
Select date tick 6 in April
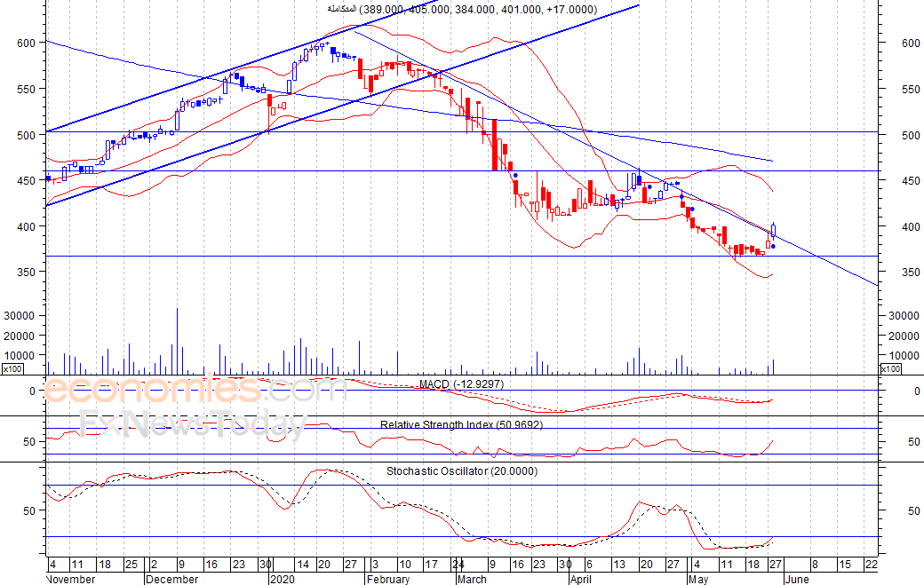(x=589, y=565)
